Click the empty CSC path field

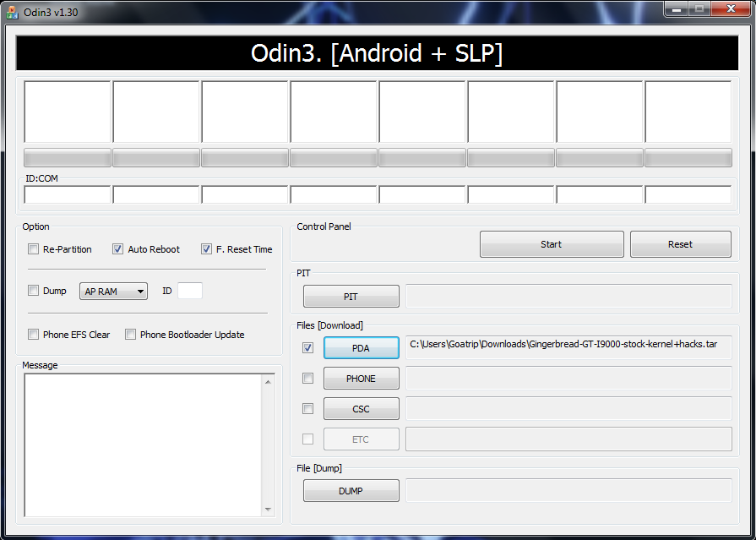click(569, 408)
